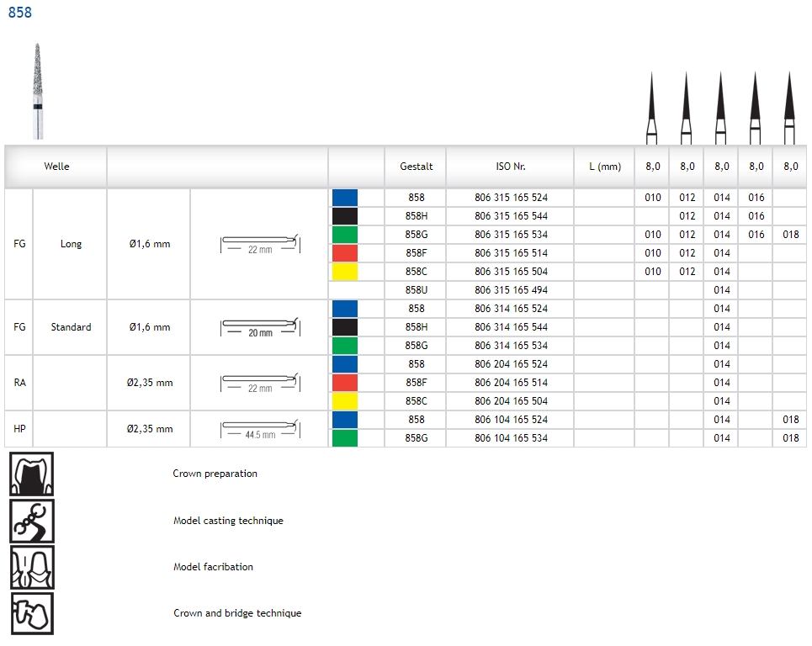Click the leftmost bur silhouette in header
The width and height of the screenshot is (812, 646).
652,107
